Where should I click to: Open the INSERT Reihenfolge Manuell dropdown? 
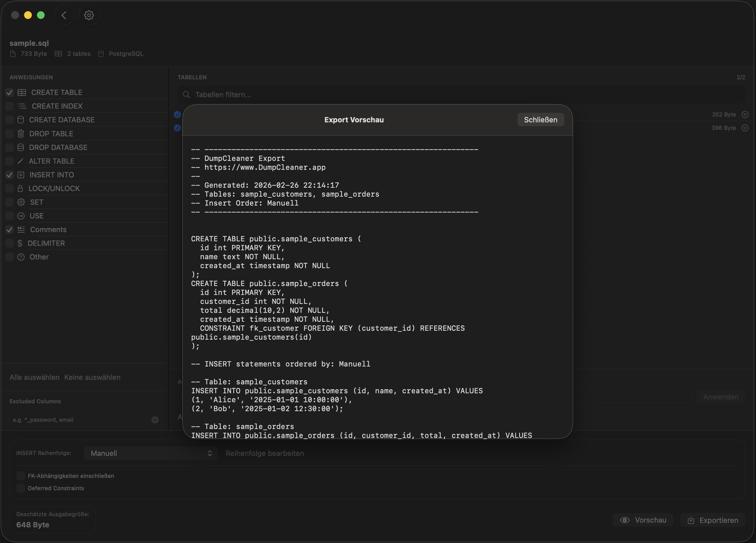point(151,453)
